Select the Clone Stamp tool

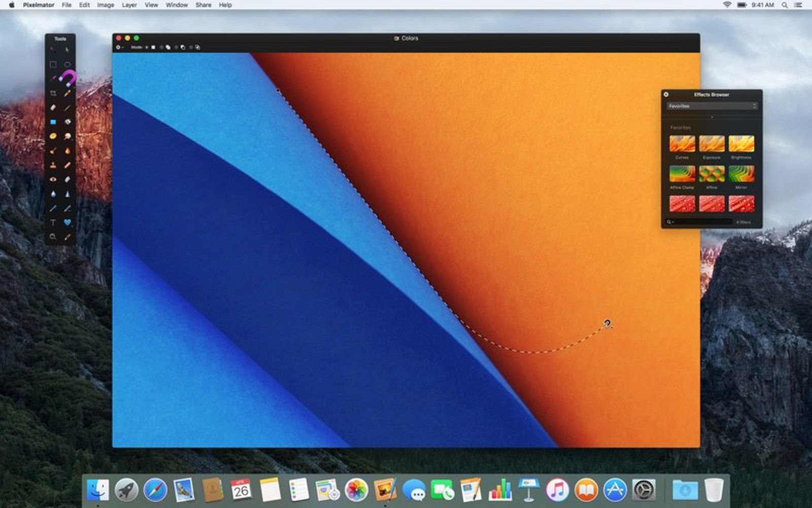[x=53, y=165]
